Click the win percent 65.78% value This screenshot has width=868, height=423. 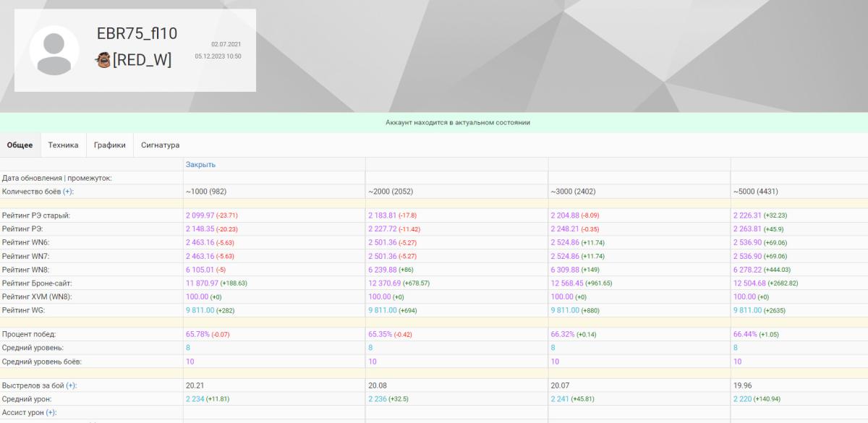click(198, 334)
